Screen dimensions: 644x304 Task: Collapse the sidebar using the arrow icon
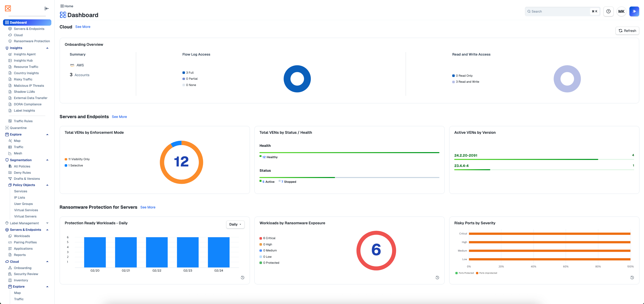[x=47, y=9]
